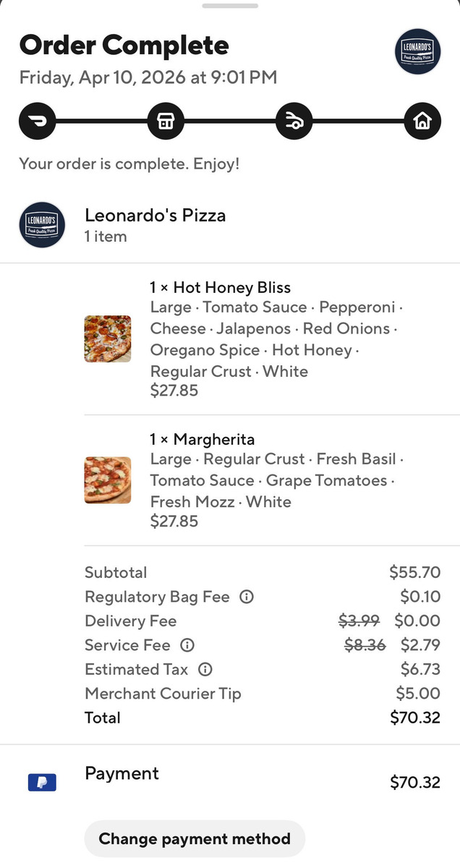460x868 pixels.
Task: Tap the DoorDash logo progress step
Action: click(38, 122)
